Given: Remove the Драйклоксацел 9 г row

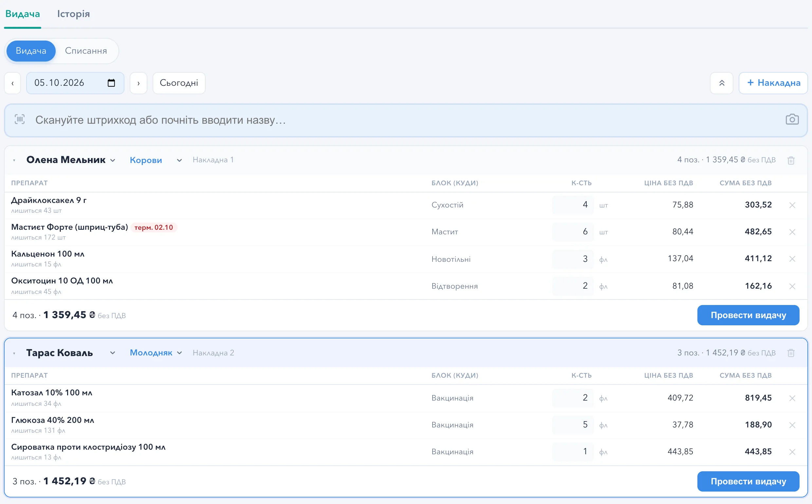Looking at the screenshot, I should coord(792,205).
